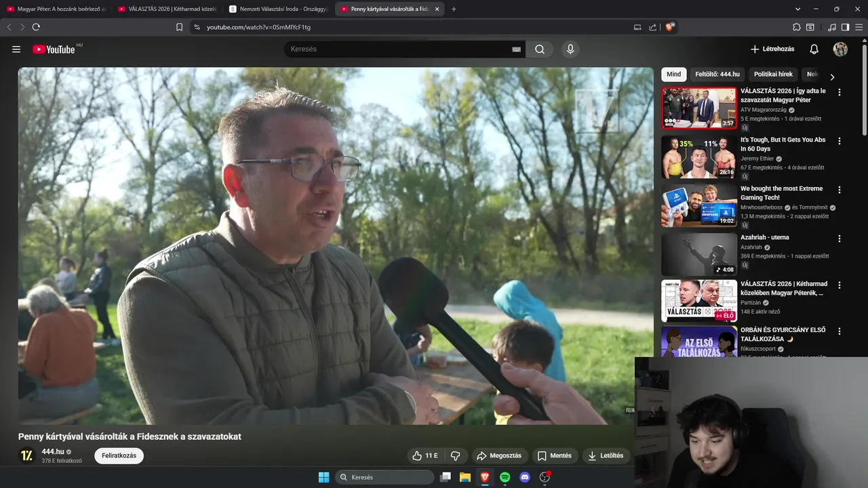Open Task View on the taskbar
Viewport: 868px width, 488px height.
click(x=446, y=477)
